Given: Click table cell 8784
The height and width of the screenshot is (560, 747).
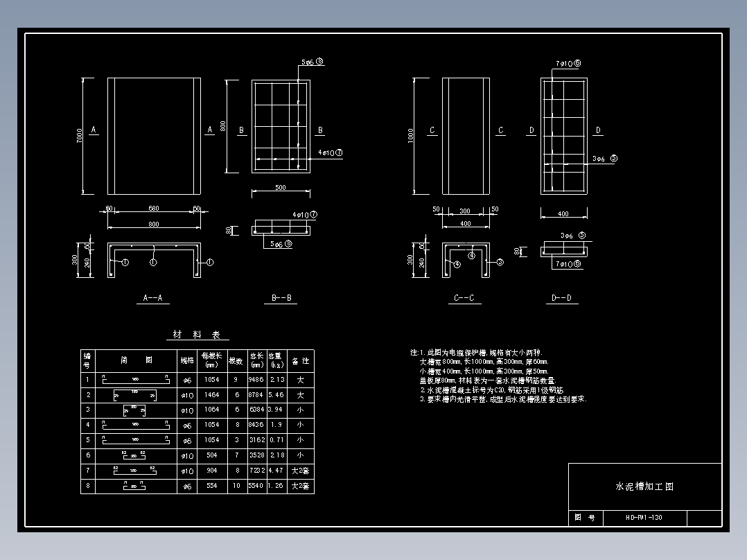Looking at the screenshot, I should 256,395.
